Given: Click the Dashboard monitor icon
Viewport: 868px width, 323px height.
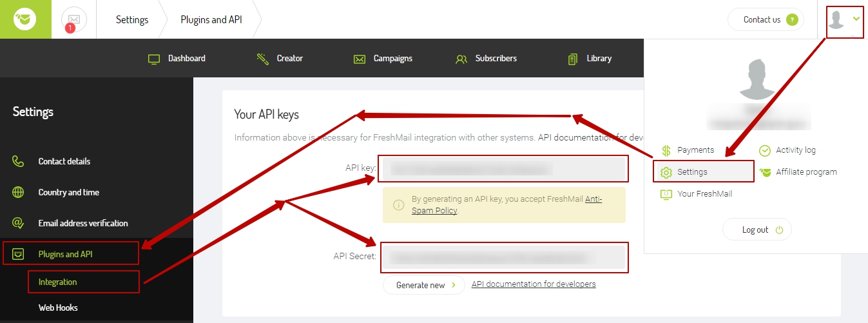Looking at the screenshot, I should [153, 59].
